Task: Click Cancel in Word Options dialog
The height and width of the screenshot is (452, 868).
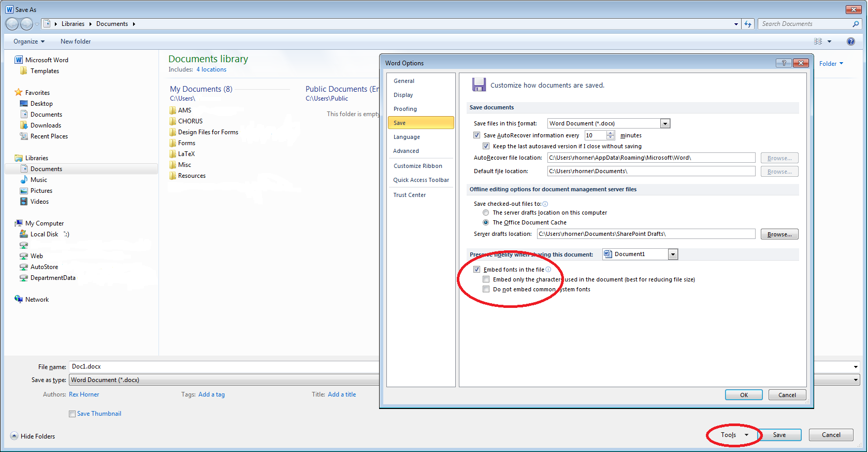Action: (787, 395)
